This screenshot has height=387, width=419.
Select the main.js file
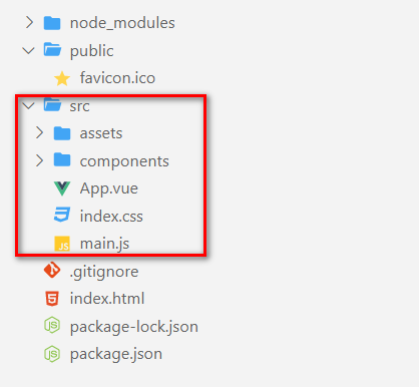pyautogui.click(x=104, y=244)
